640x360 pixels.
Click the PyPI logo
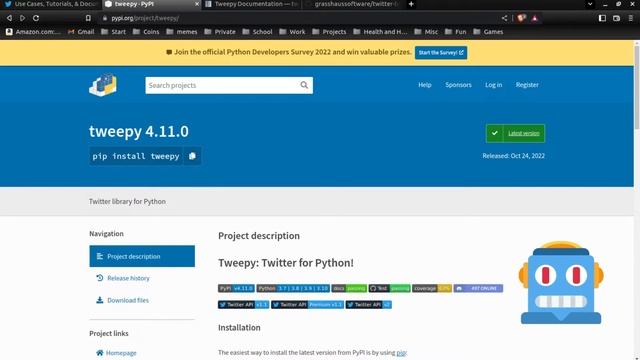(103, 85)
